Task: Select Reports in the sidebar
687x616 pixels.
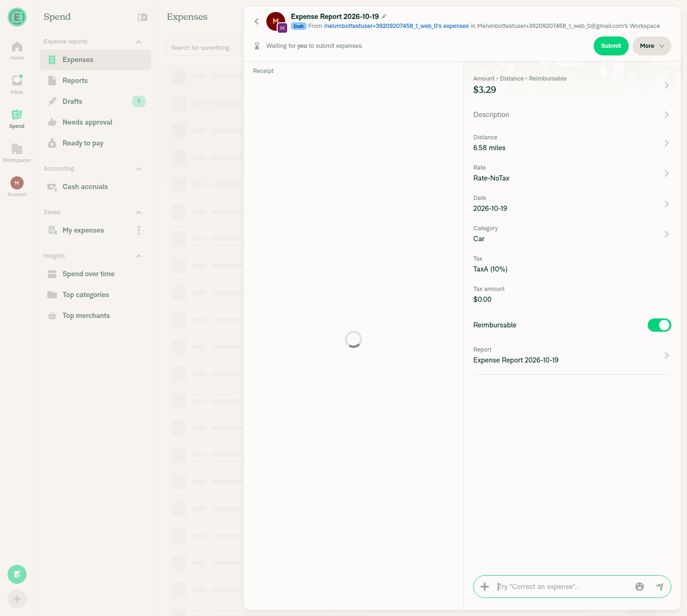Action: click(95, 81)
